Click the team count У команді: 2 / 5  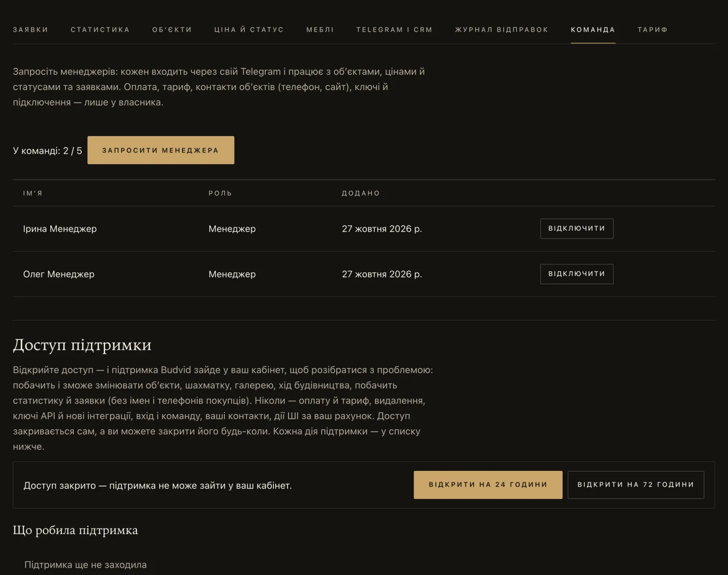[x=47, y=151]
